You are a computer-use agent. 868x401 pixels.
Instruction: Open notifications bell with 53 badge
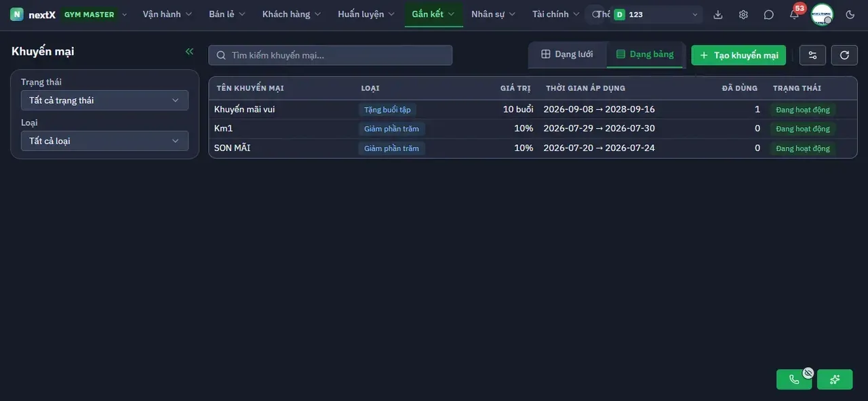pos(794,14)
